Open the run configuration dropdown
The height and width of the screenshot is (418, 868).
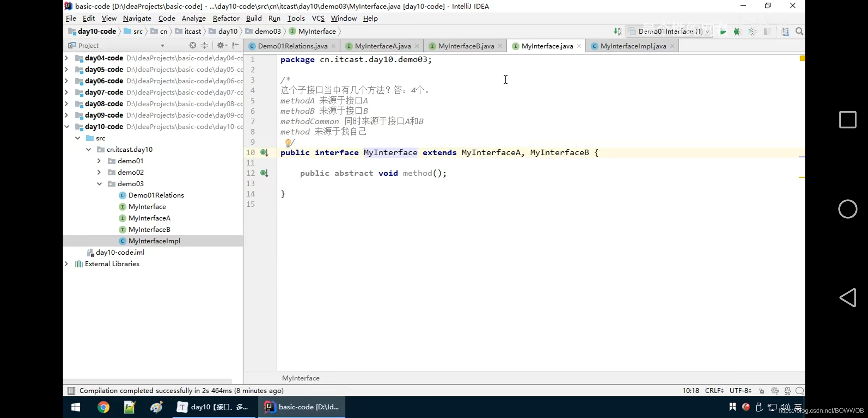(x=669, y=32)
